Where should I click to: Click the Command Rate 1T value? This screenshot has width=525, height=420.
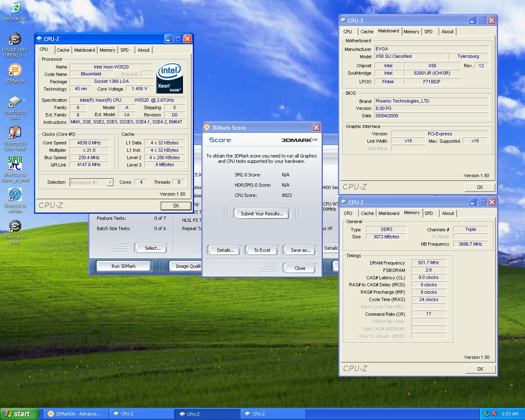(x=429, y=314)
